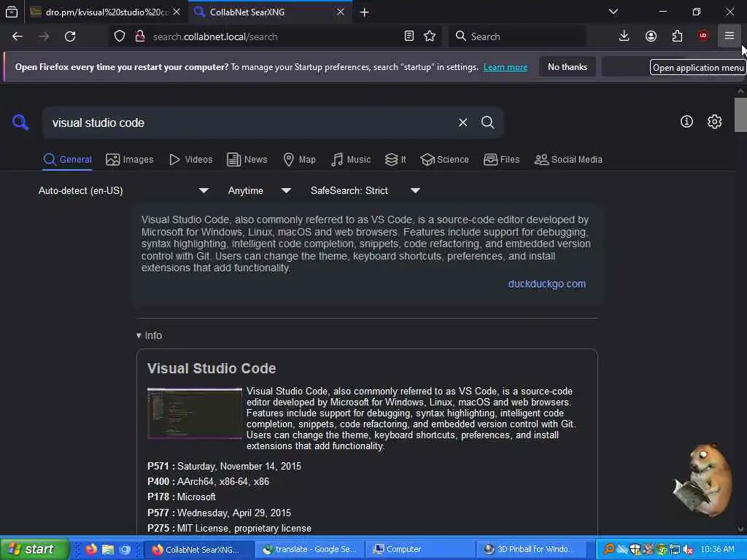This screenshot has width=747, height=560.
Task: Click in the visual studio code query field
Action: (248, 122)
